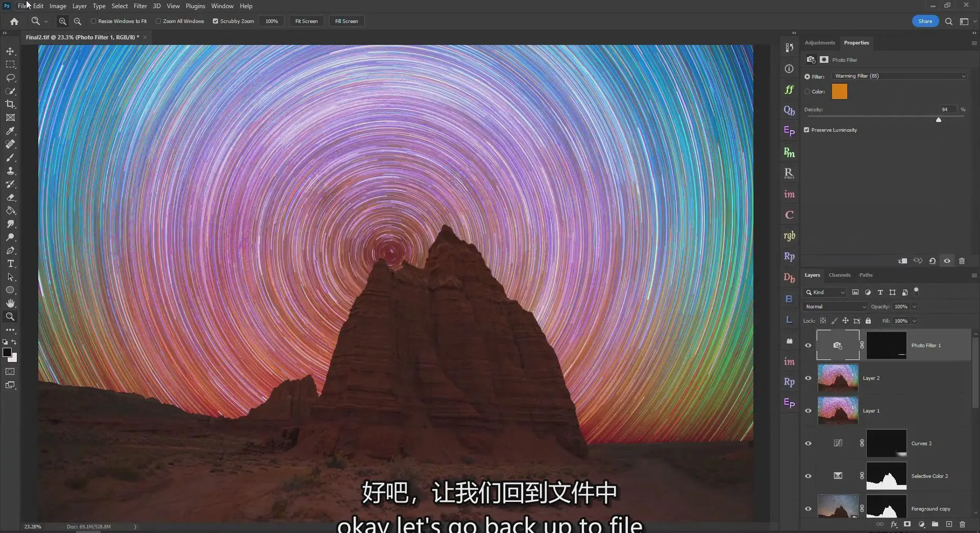The height and width of the screenshot is (533, 980).
Task: Open Zoom tool preset picker arrow
Action: pyautogui.click(x=46, y=21)
